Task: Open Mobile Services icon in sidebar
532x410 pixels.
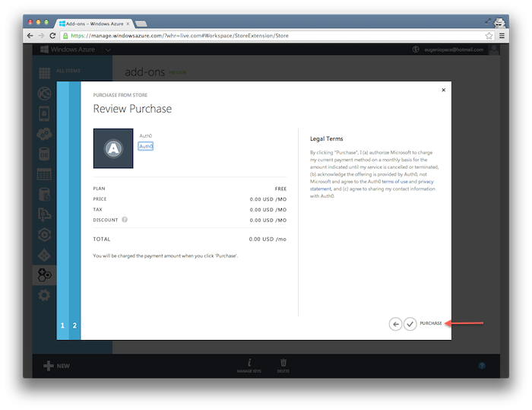Action: pyautogui.click(x=44, y=114)
